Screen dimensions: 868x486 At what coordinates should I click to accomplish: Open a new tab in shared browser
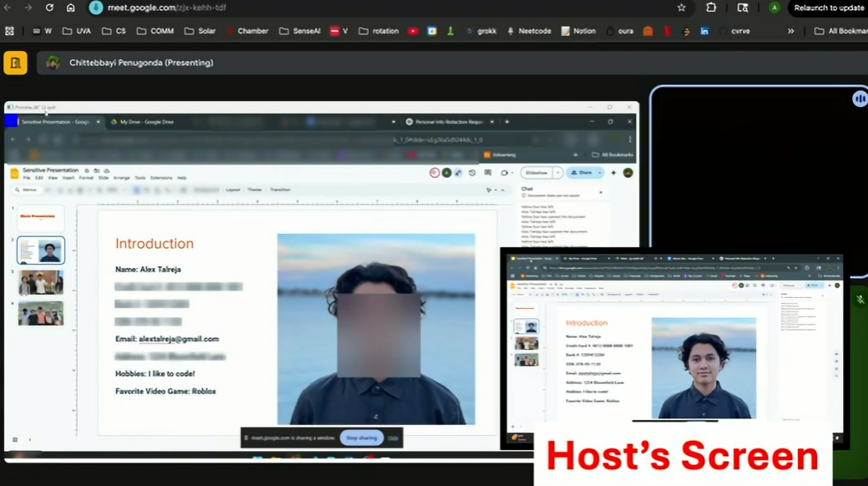[x=507, y=122]
